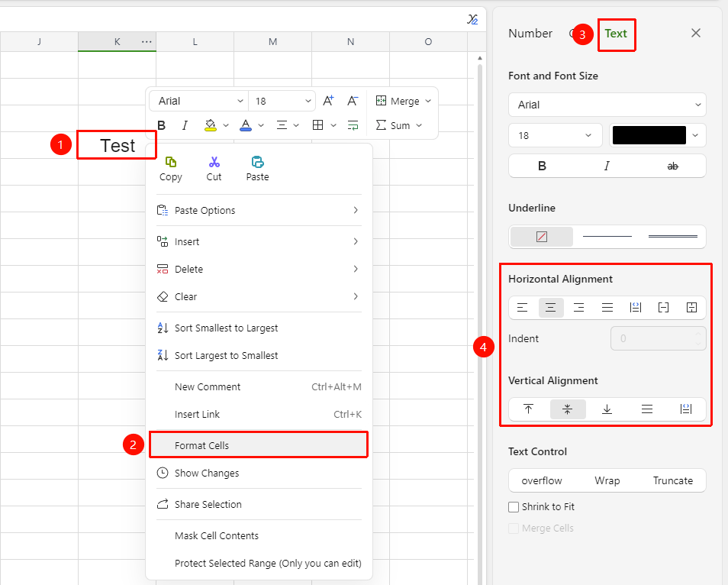Set horizontal alignment to left in the panel
The width and height of the screenshot is (728, 585).
[x=522, y=308]
